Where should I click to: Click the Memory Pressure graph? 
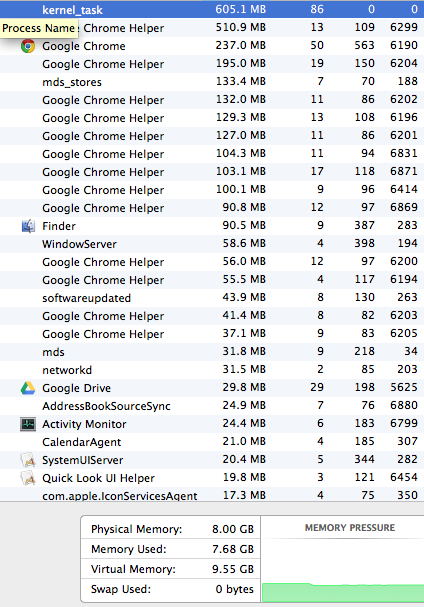coord(343,571)
